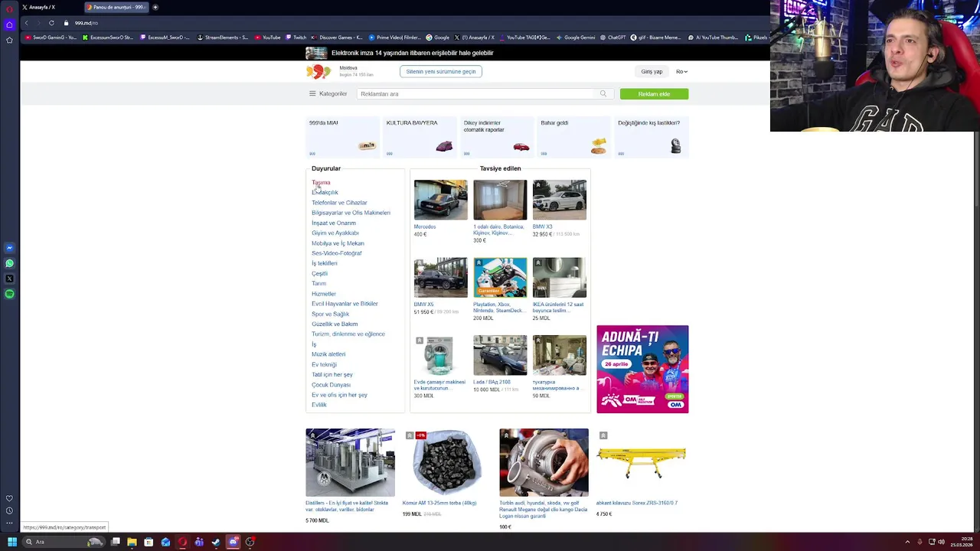Open the Lada / ВАЗ 2108 listing thumbnail

(500, 355)
